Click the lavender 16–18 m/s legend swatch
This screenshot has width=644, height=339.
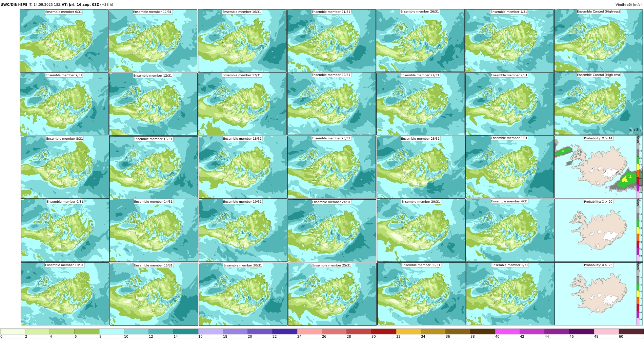click(210, 332)
